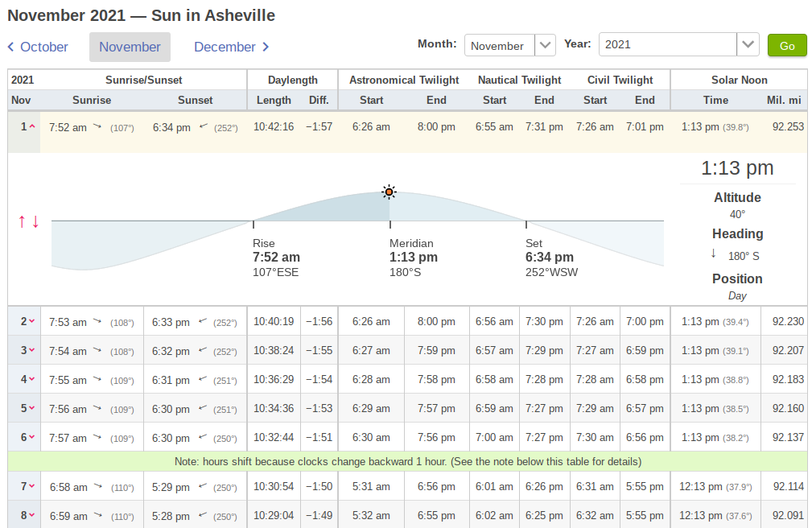Click sunset direction arrow in Nov 8 row
This screenshot has height=528, width=812.
point(203,515)
